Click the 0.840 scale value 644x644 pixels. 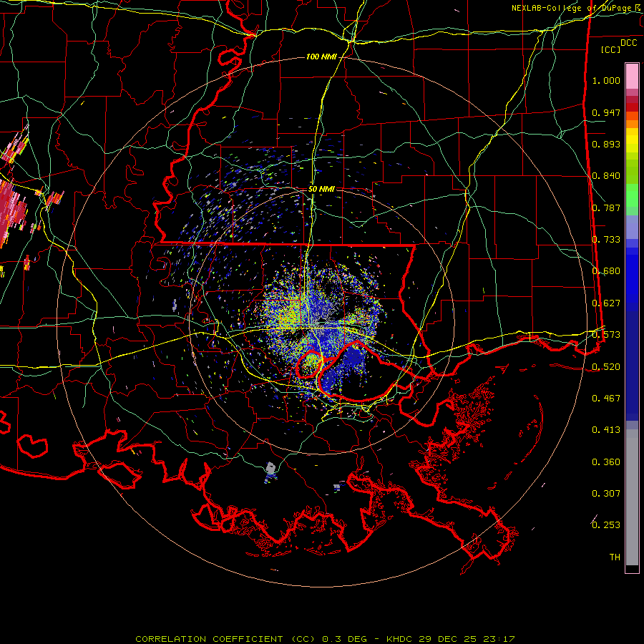pos(606,176)
